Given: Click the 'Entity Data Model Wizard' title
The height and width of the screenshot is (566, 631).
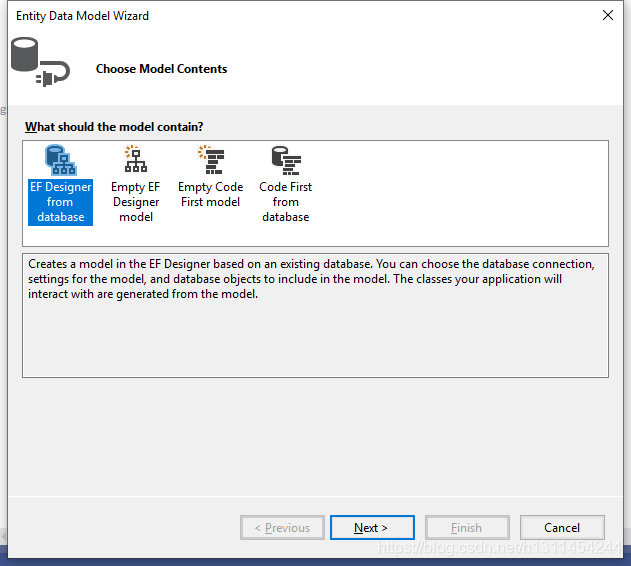Looking at the screenshot, I should pos(82,16).
